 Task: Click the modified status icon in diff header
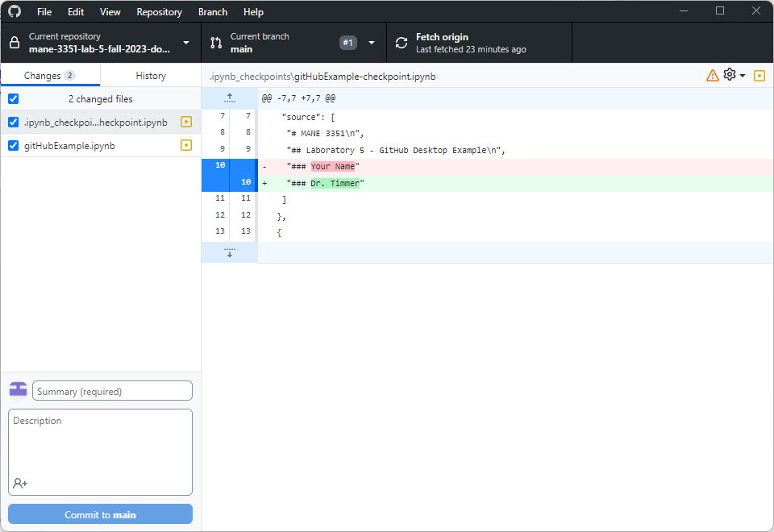point(759,76)
